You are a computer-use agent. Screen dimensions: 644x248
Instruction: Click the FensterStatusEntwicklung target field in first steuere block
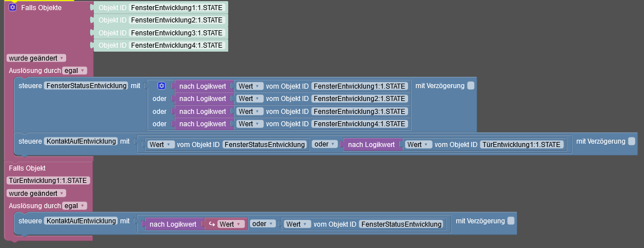click(x=86, y=86)
